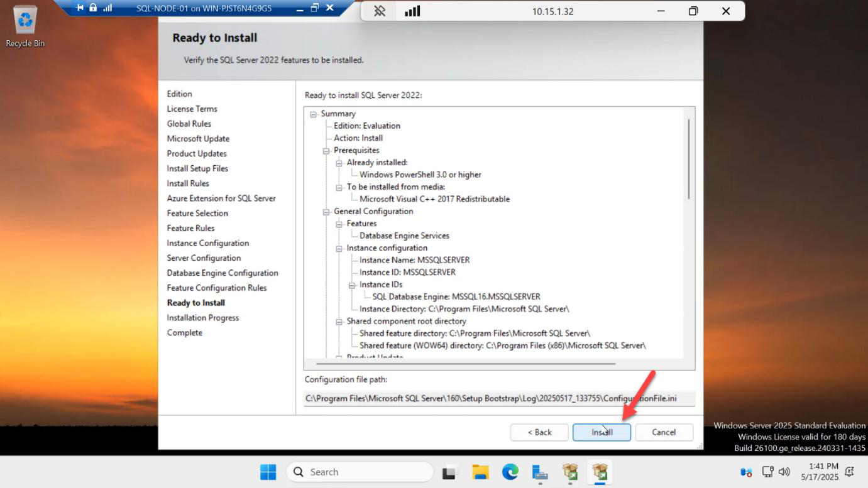Select the 'Instance Directory' tree row
The height and width of the screenshot is (488, 868).
(x=464, y=309)
